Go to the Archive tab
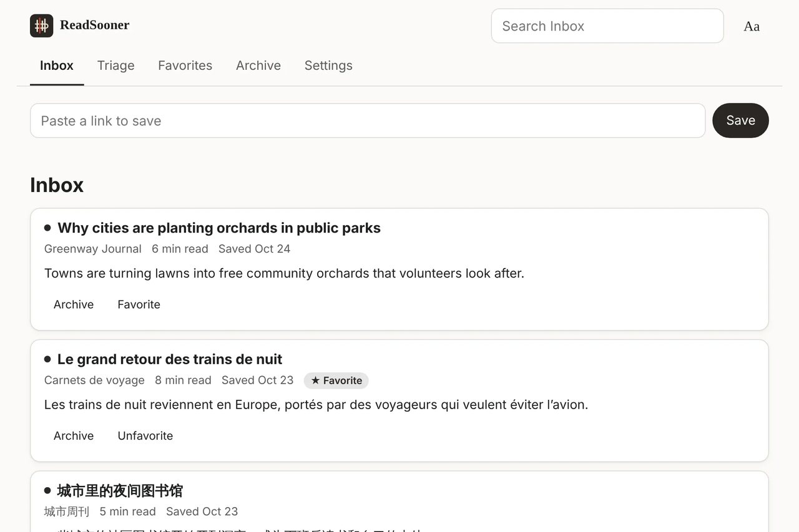Image resolution: width=799 pixels, height=532 pixels. 258,65
